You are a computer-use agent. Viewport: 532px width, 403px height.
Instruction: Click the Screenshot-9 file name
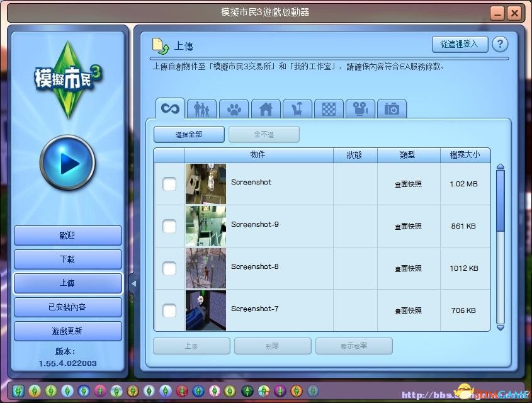click(255, 224)
